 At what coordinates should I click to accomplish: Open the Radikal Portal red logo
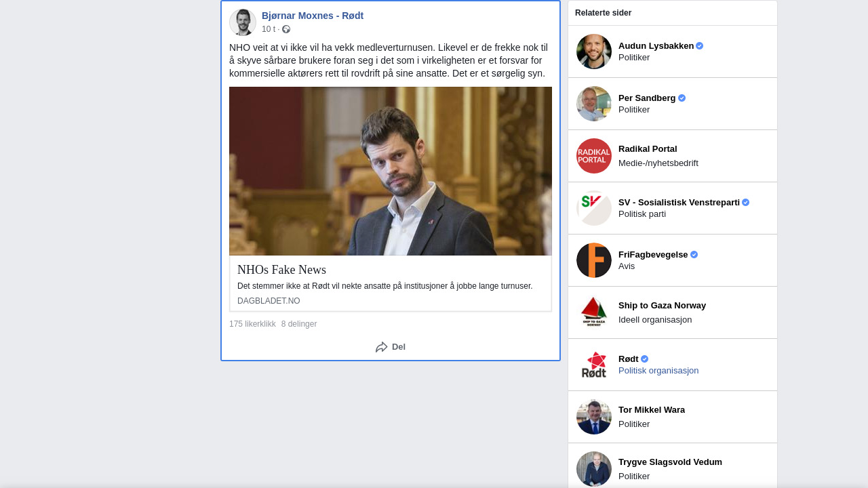pyautogui.click(x=594, y=156)
